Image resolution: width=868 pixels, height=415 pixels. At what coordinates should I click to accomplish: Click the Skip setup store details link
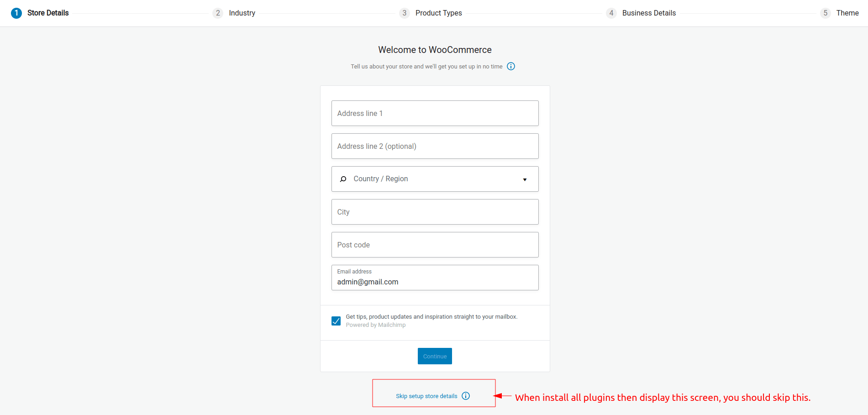coord(426,396)
